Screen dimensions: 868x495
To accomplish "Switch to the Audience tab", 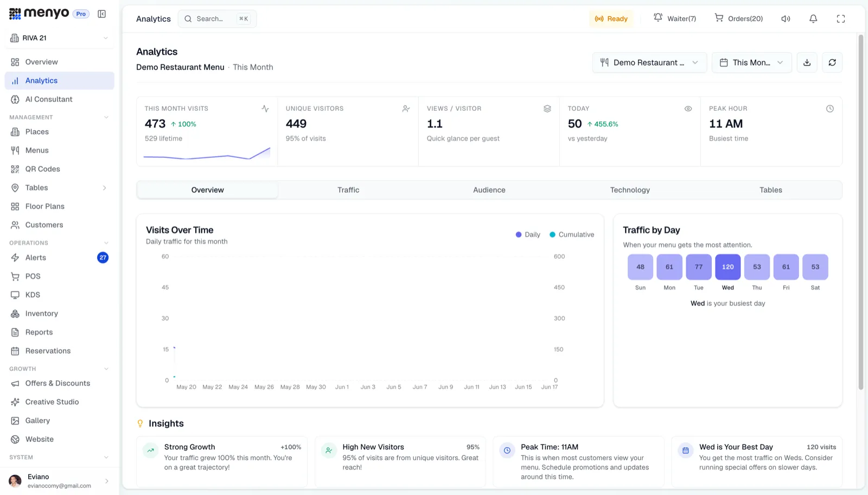I will point(489,190).
